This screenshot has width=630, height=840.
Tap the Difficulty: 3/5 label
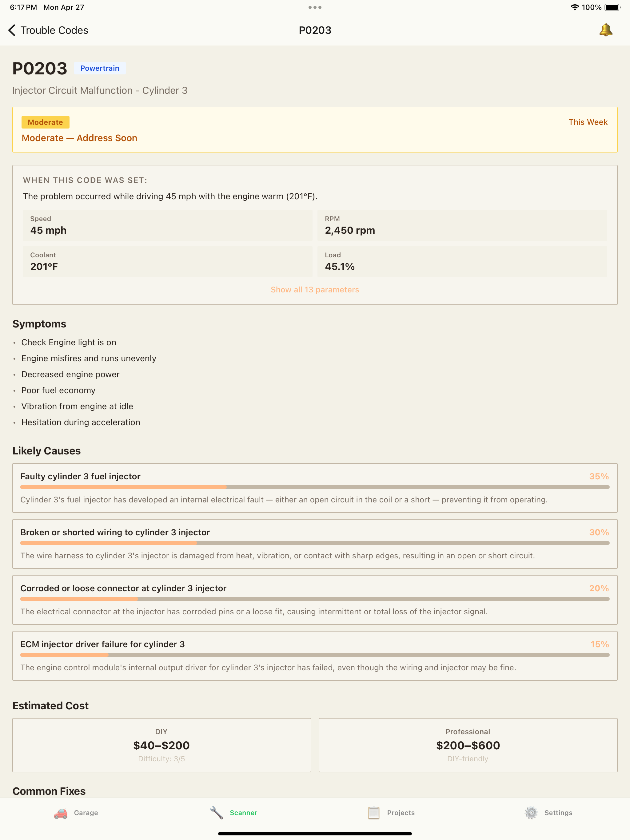[x=161, y=759]
